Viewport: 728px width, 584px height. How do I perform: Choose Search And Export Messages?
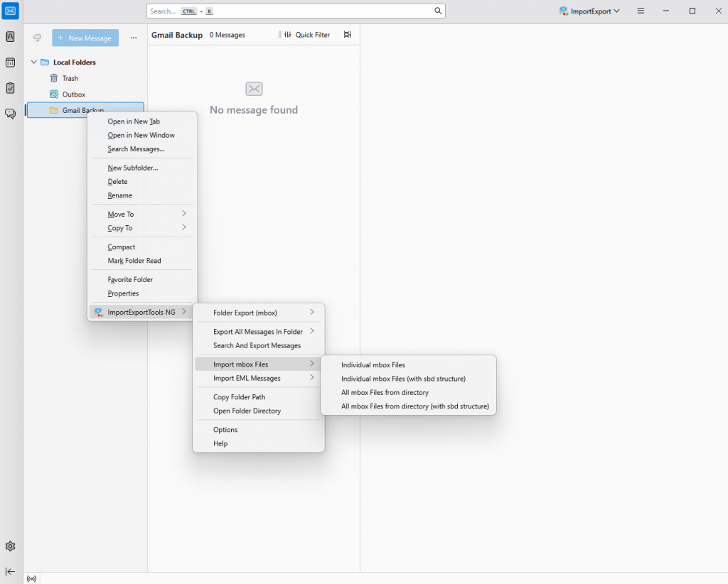coord(259,345)
